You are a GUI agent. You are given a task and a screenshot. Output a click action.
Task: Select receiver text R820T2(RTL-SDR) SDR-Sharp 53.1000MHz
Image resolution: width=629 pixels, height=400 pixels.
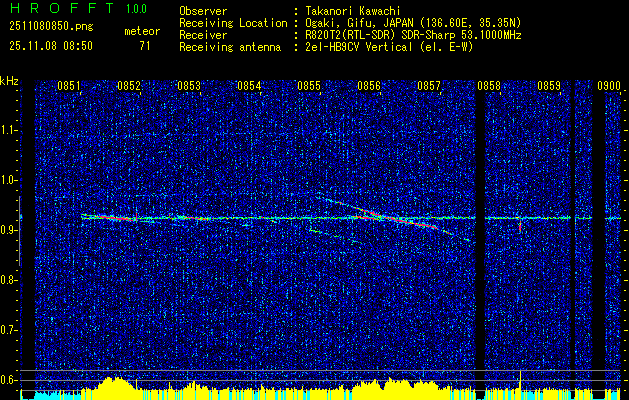coord(413,35)
